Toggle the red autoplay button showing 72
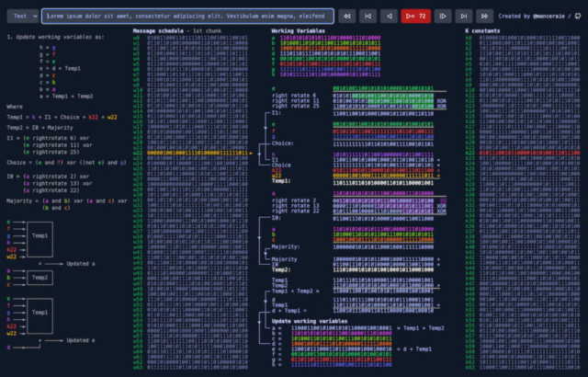This screenshot has width=588, height=377. click(x=416, y=17)
